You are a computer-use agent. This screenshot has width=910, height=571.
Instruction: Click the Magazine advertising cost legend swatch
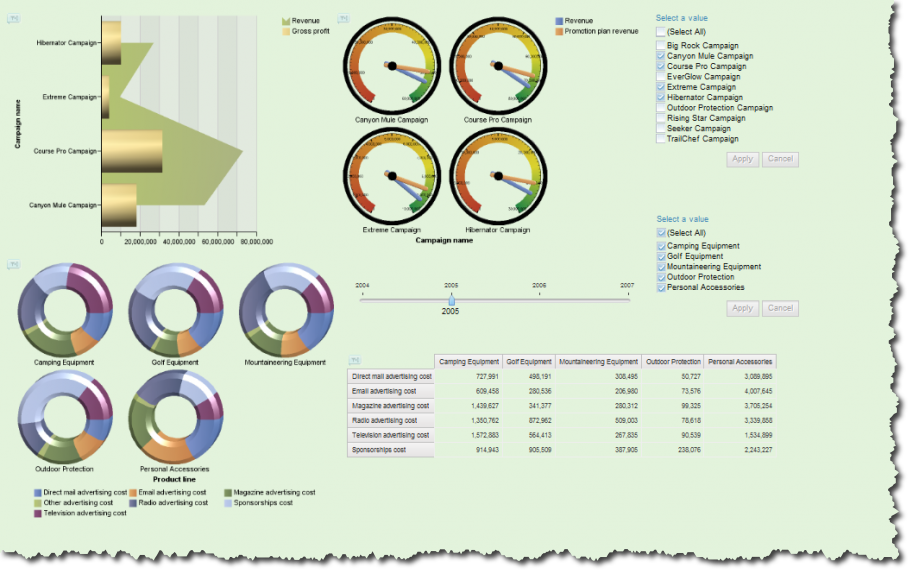(228, 493)
